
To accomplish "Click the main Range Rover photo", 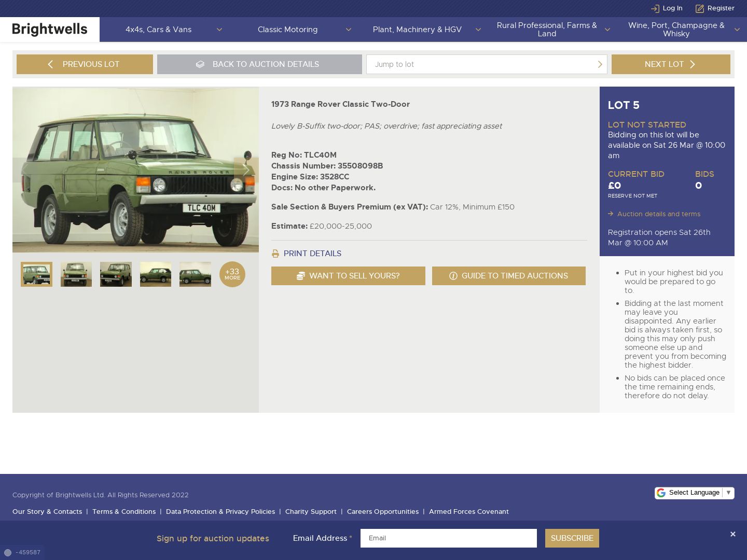I will coord(135,170).
